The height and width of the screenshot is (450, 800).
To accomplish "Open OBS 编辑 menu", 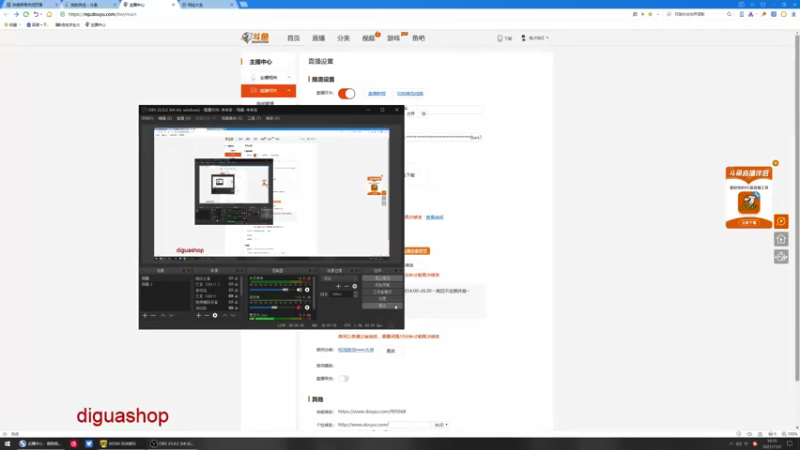I will (165, 118).
